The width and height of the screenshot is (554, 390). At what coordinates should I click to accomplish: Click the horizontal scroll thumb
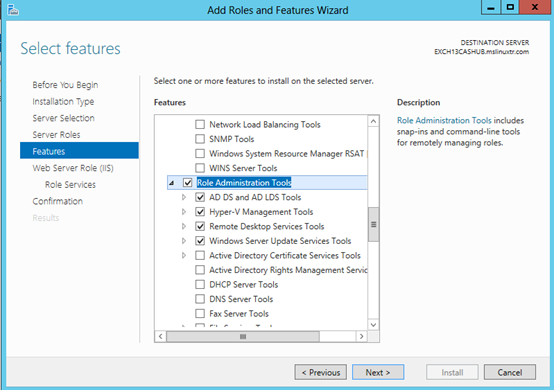pos(243,336)
